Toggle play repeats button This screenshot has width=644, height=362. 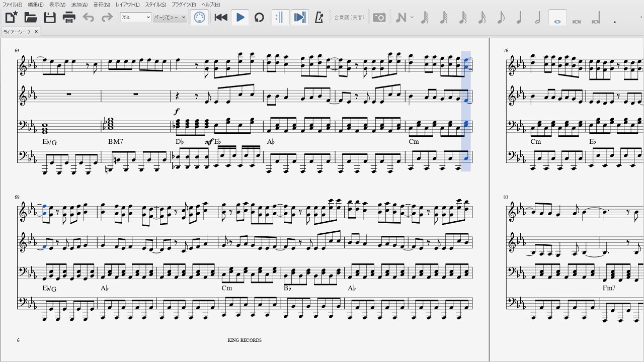coord(280,18)
